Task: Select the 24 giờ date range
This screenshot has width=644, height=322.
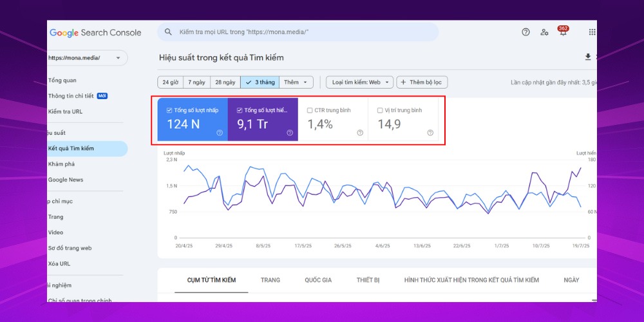Action: point(171,82)
